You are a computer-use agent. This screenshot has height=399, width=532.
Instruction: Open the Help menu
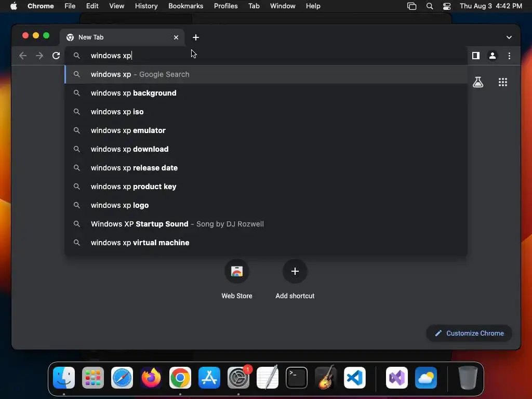(313, 6)
